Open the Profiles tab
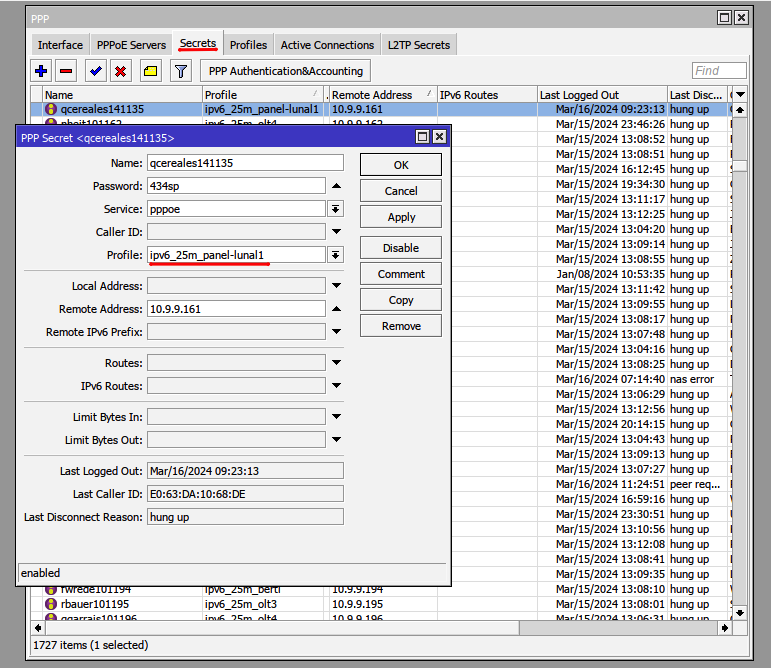Image resolution: width=771 pixels, height=668 pixels. click(x=248, y=45)
